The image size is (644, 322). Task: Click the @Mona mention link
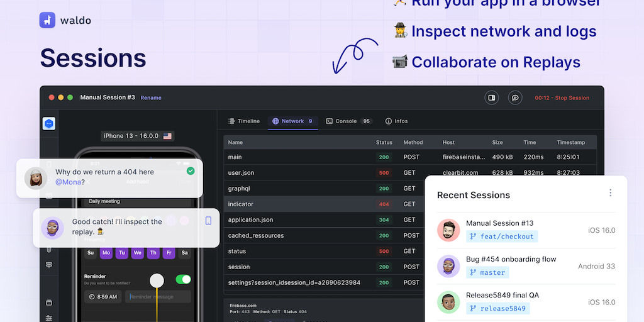click(x=68, y=182)
